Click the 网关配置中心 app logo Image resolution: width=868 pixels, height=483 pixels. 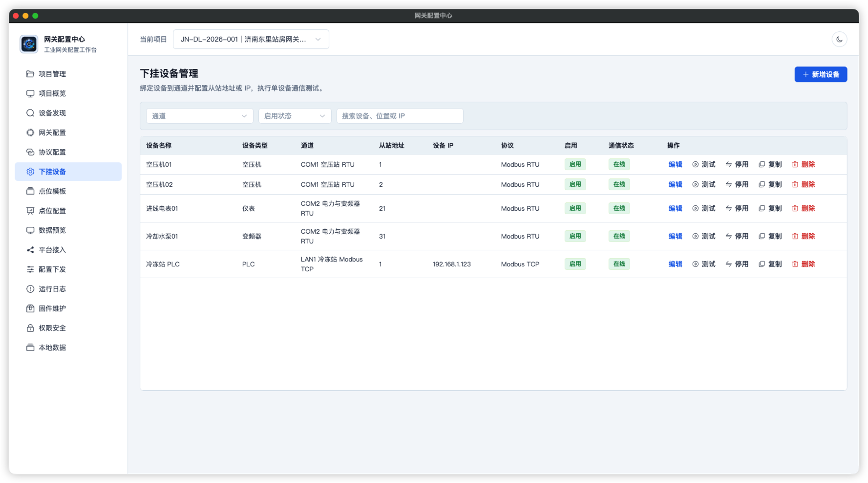29,44
